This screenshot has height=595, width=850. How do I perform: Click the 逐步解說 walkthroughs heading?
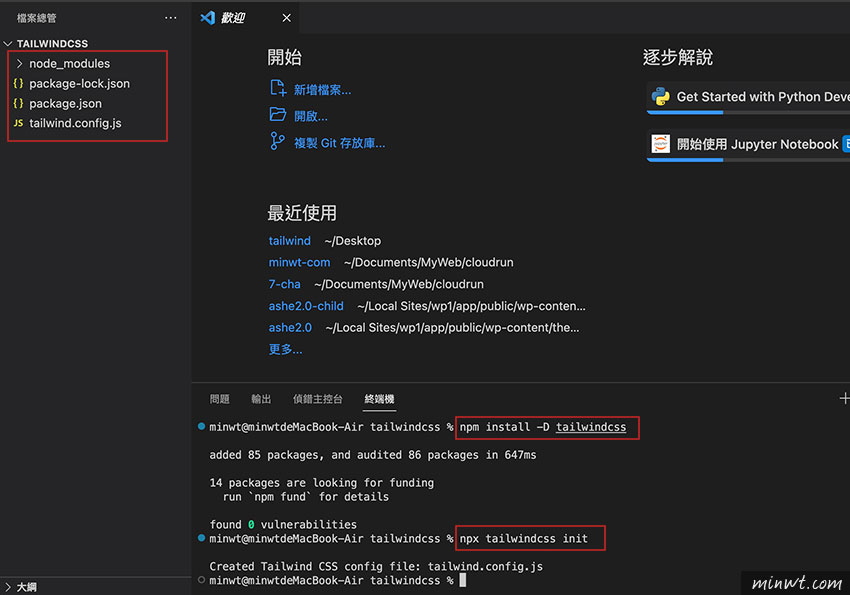click(x=678, y=57)
